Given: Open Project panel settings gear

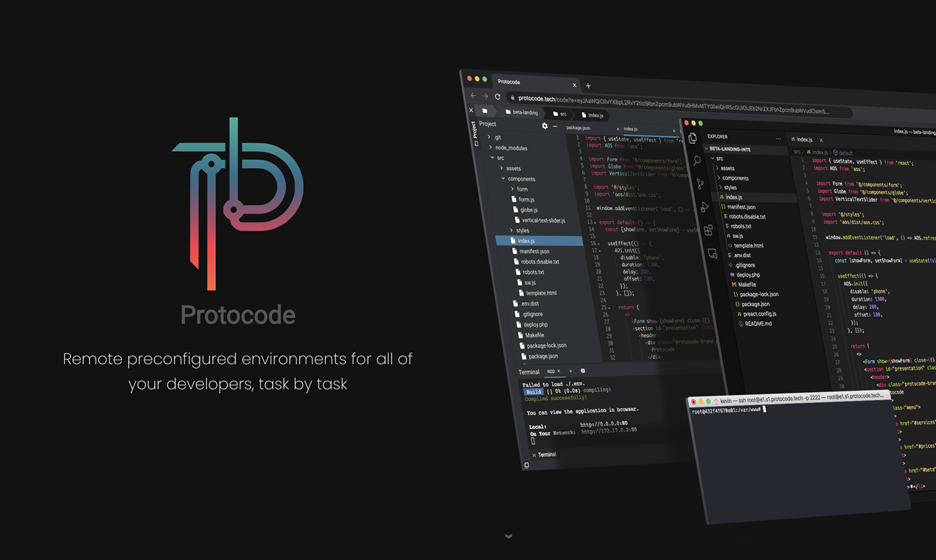Looking at the screenshot, I should 545,126.
